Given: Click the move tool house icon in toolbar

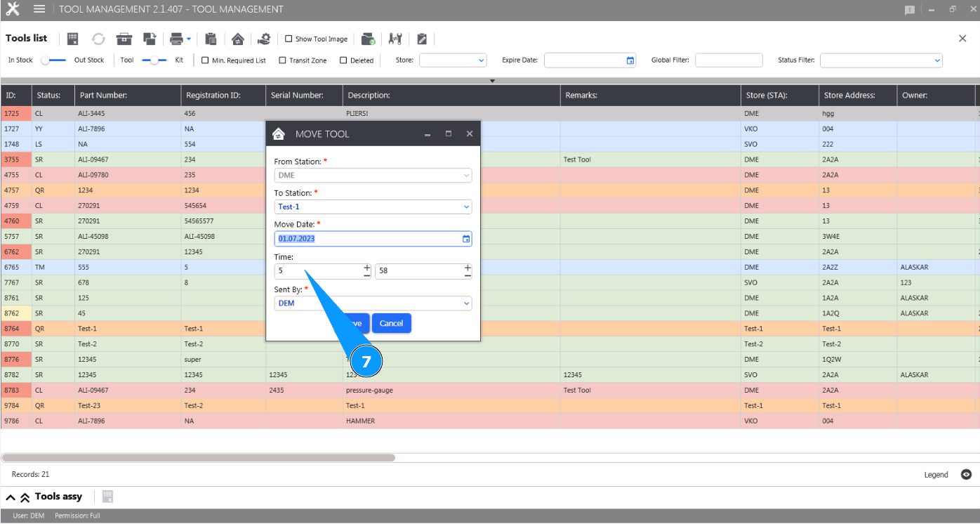Looking at the screenshot, I should pos(238,39).
